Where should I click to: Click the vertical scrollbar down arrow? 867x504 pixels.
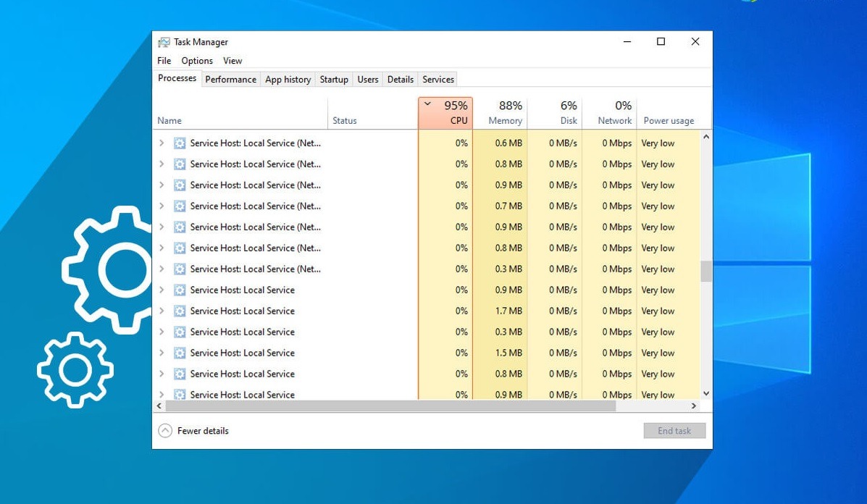point(705,393)
